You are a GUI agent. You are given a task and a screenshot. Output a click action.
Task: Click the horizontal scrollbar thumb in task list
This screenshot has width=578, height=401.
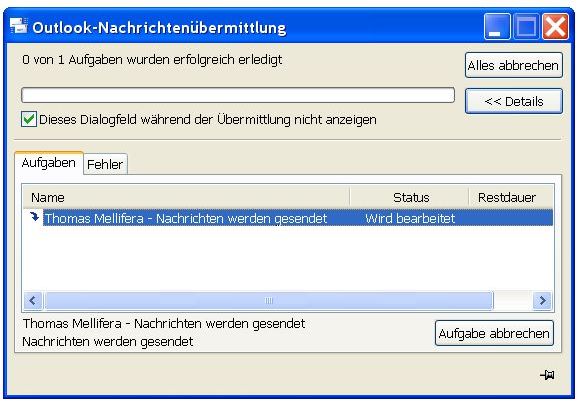coord(269,300)
